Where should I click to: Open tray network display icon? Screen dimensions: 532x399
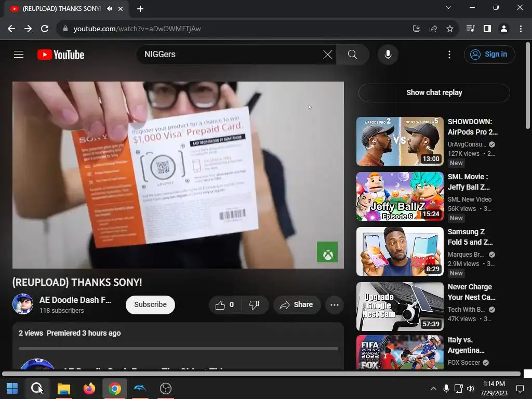tap(458, 389)
